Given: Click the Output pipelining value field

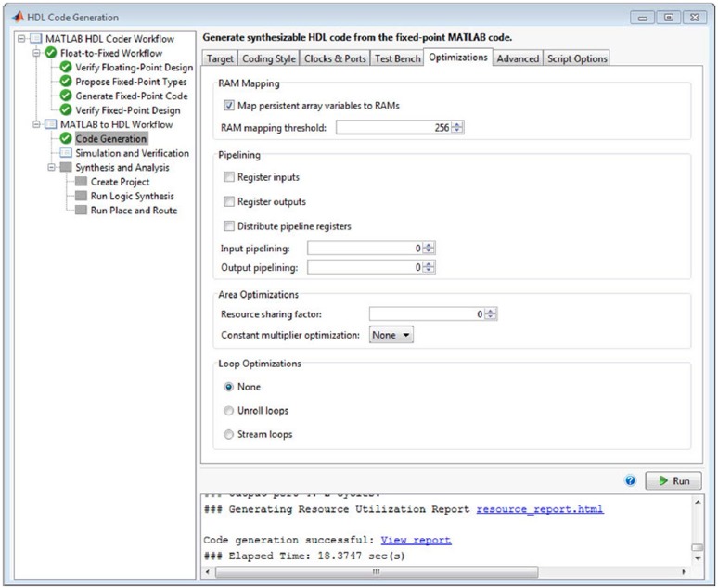Looking at the screenshot, I should click(365, 267).
